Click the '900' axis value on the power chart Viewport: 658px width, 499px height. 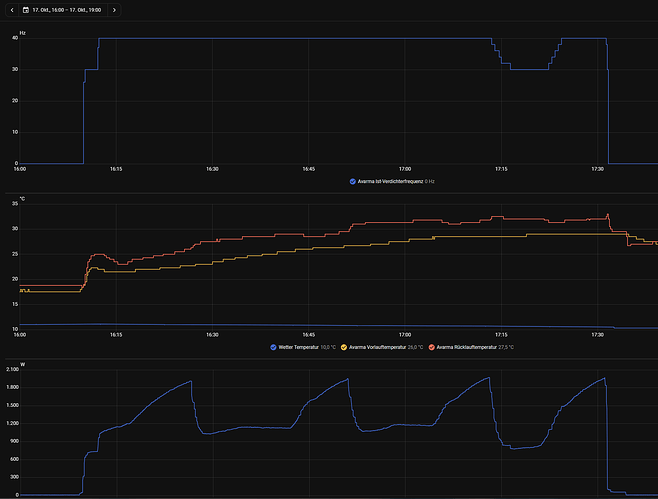(x=15, y=441)
